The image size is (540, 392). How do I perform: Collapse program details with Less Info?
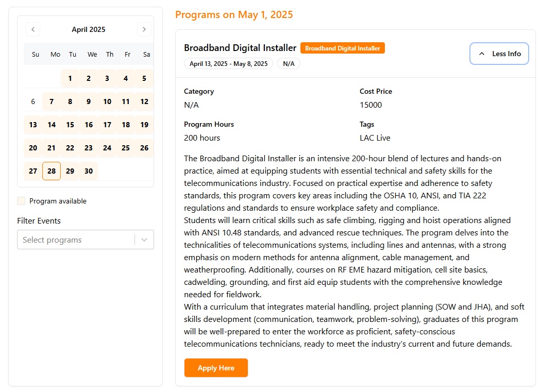[499, 53]
